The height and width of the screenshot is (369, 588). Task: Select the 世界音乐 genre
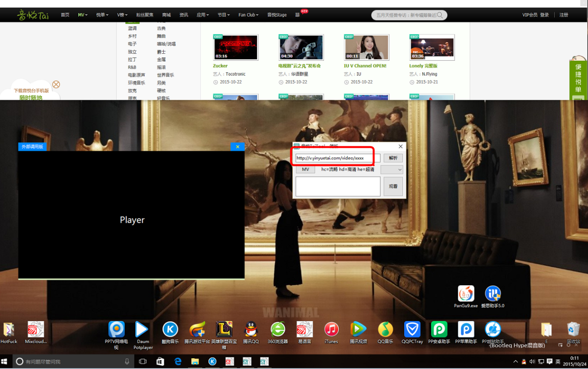[165, 75]
